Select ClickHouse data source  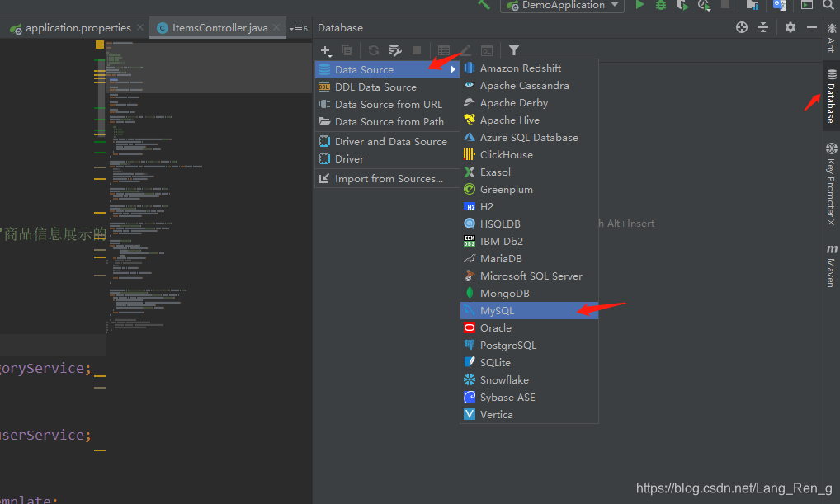pos(529,155)
